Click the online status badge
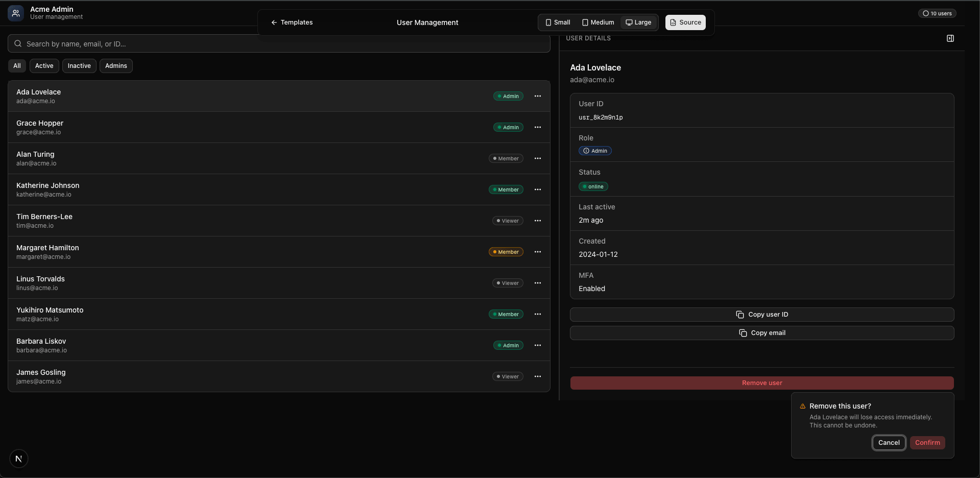Viewport: 980px width, 478px height. tap(593, 186)
